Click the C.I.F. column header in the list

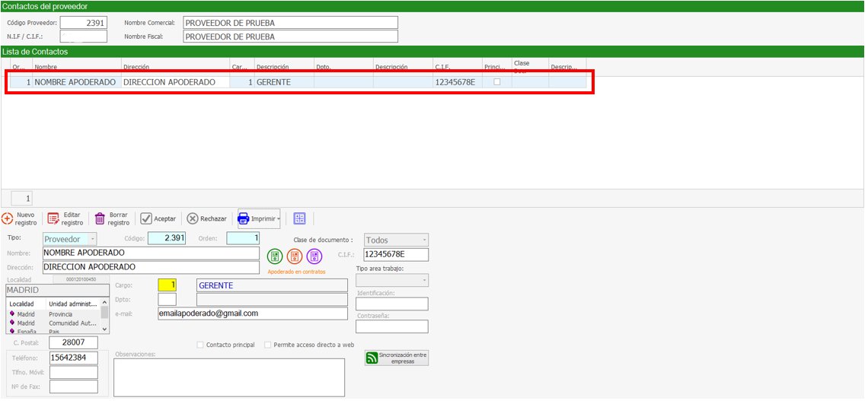pyautogui.click(x=457, y=67)
